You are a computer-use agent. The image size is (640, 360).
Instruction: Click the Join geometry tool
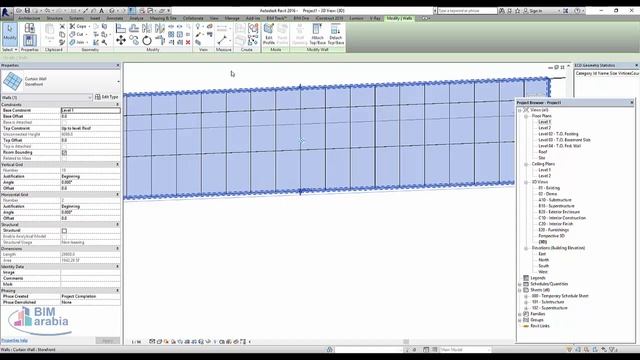click(77, 42)
